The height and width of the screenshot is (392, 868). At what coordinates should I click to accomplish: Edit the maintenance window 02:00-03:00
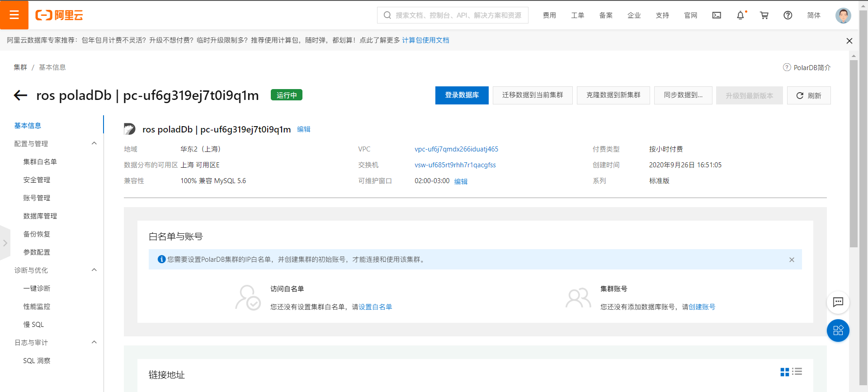pyautogui.click(x=461, y=181)
